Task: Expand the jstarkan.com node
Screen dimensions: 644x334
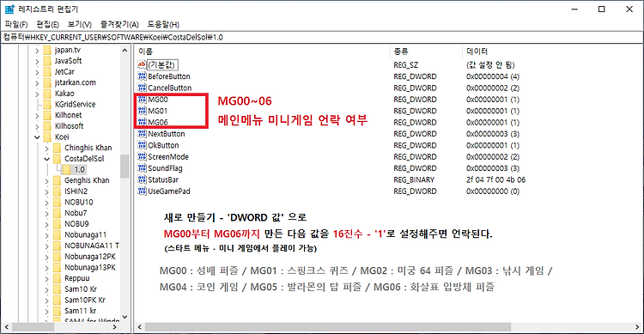Action: (37, 82)
